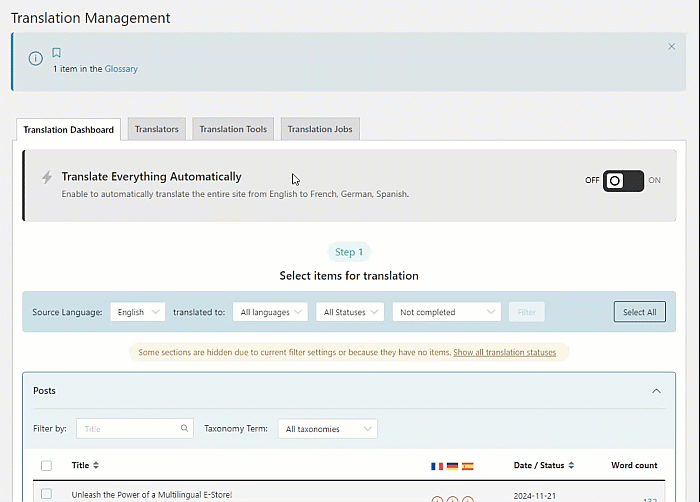
Task: Sort by Date / Status arrows
Action: [571, 465]
